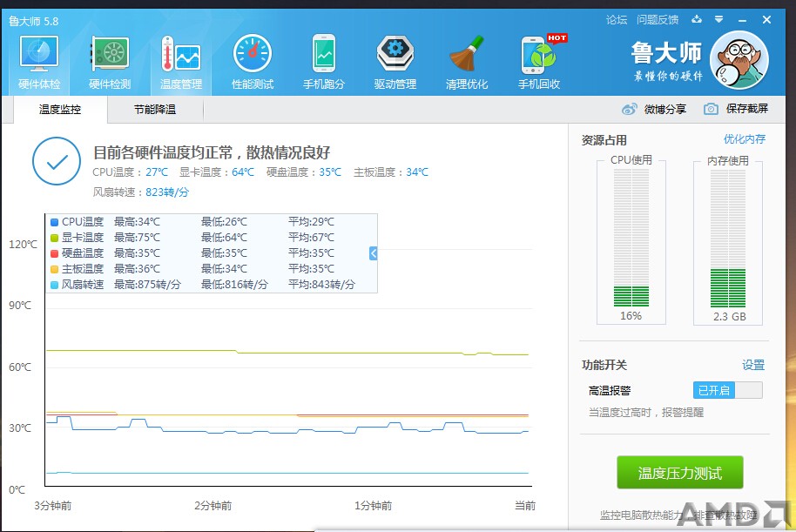The width and height of the screenshot is (796, 532).
Task: Click the 主板温度 34℃ reading
Action: pos(391,172)
